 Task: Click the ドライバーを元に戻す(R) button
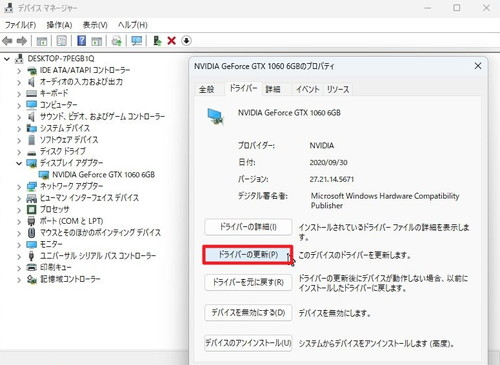(x=248, y=283)
